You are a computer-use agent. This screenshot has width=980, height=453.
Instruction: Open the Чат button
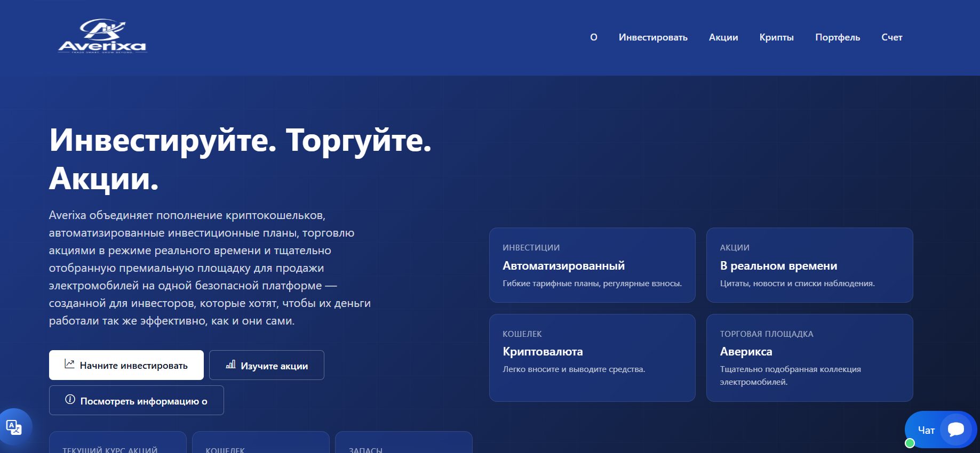(941, 430)
